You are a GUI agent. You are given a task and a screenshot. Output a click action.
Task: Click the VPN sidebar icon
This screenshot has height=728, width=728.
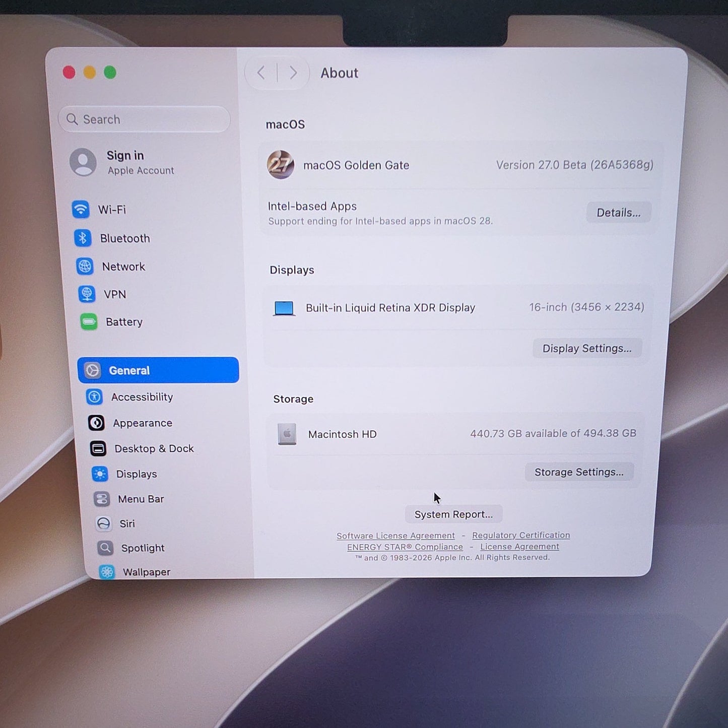pyautogui.click(x=87, y=294)
